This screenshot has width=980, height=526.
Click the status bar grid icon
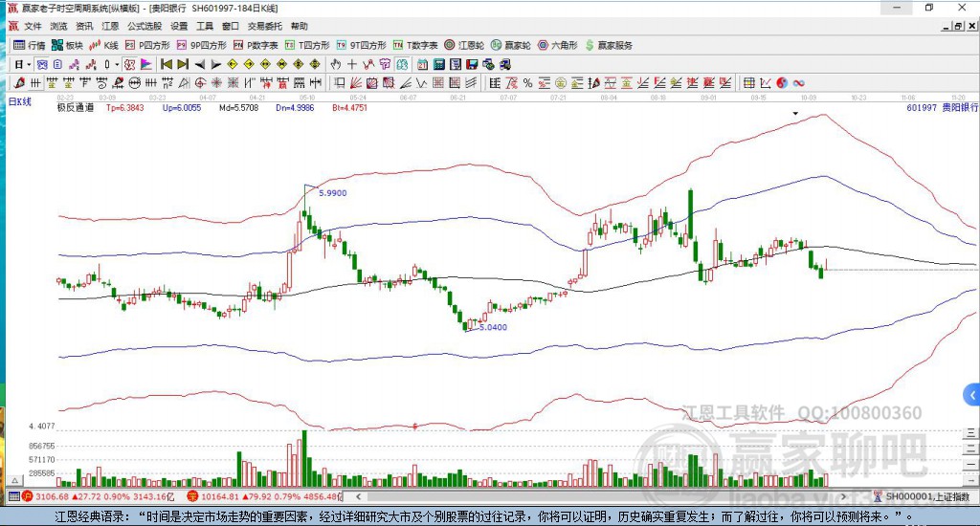(13, 496)
